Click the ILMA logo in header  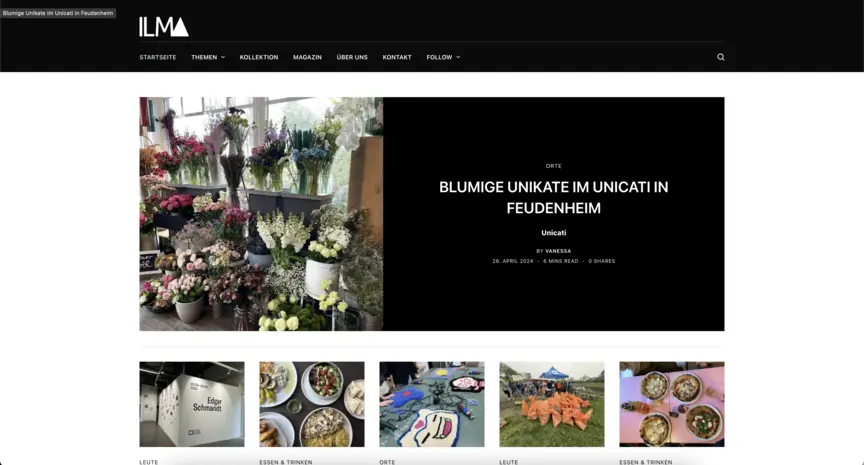pos(164,26)
